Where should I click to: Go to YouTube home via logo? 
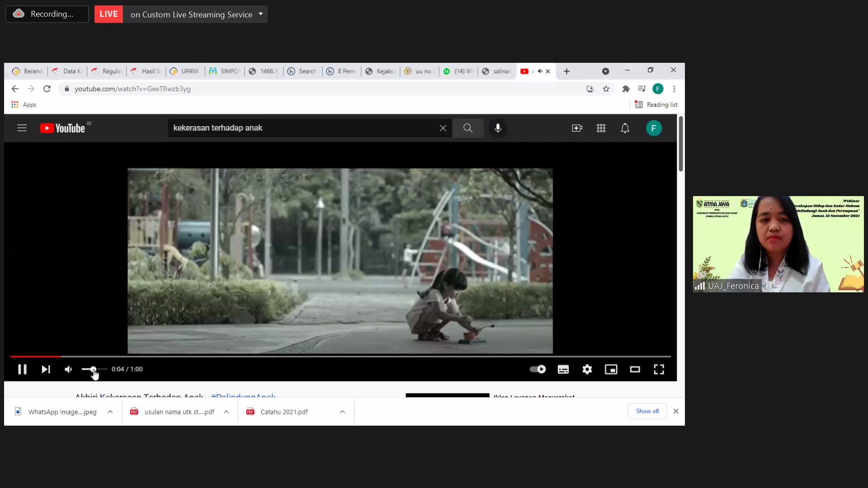tap(62, 128)
